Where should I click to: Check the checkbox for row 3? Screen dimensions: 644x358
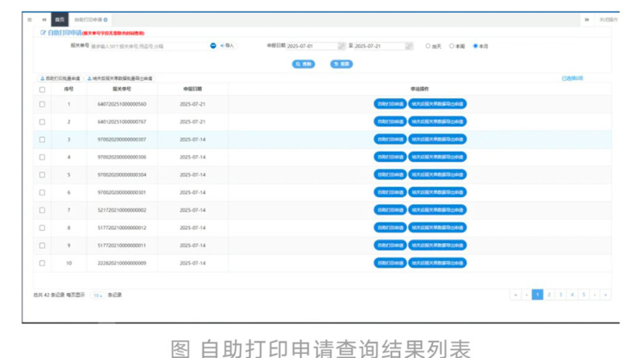tap(43, 139)
